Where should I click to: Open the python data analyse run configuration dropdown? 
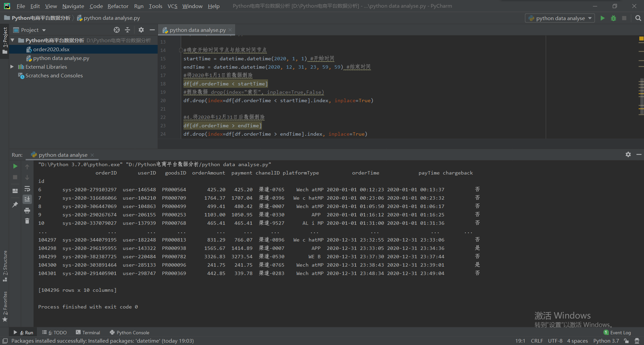point(560,18)
